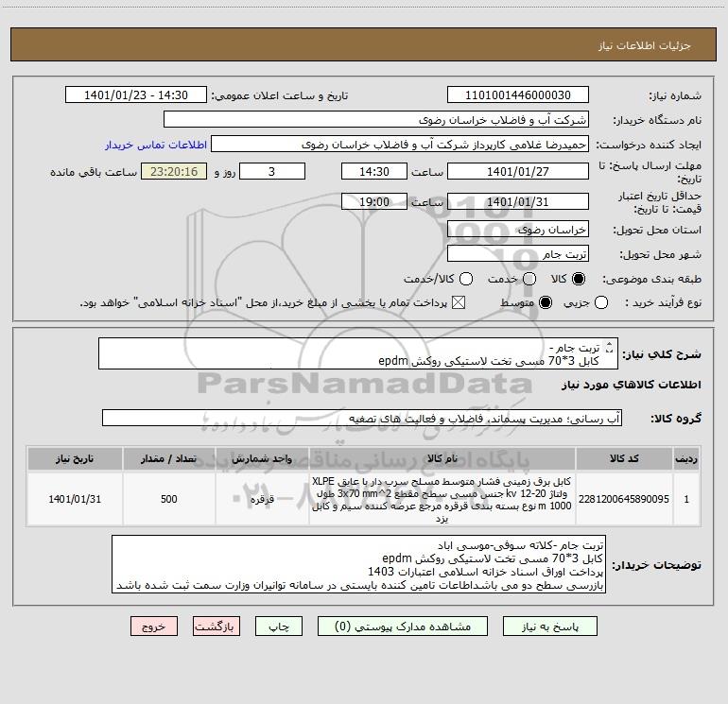The width and height of the screenshot is (728, 704).
Task: Click the تعداد / مقدار column header
Action: click(169, 458)
